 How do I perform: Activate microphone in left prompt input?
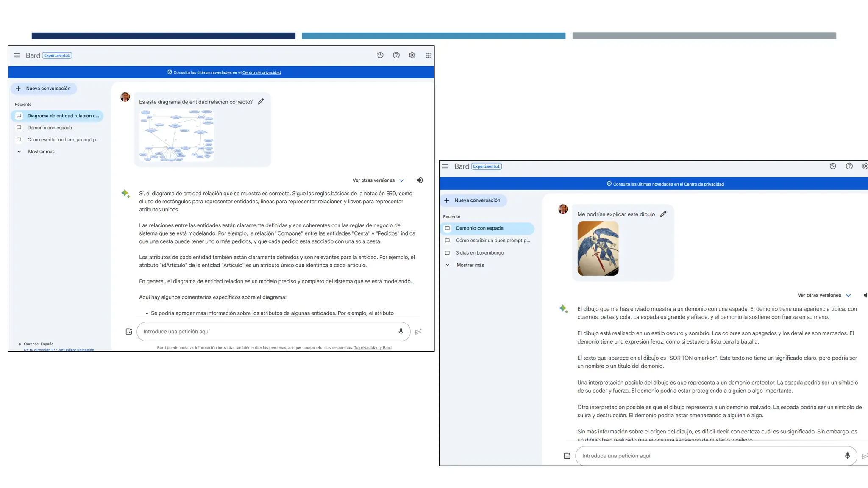click(x=401, y=332)
